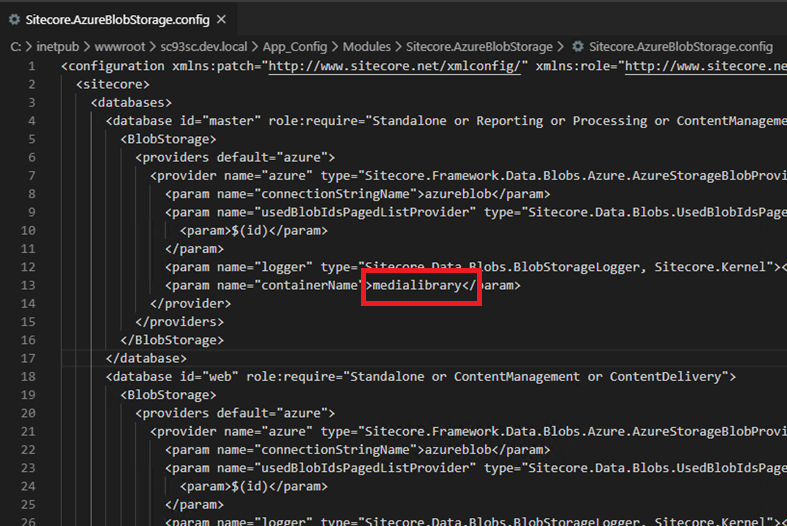Click usedBlobIdsPagedListProvider on line 9

click(364, 212)
